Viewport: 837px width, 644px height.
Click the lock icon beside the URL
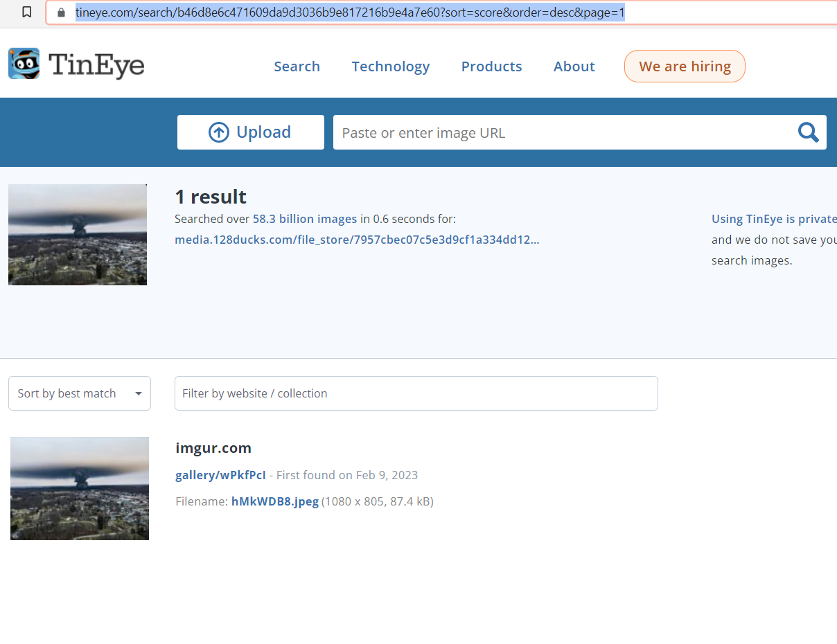click(61, 12)
